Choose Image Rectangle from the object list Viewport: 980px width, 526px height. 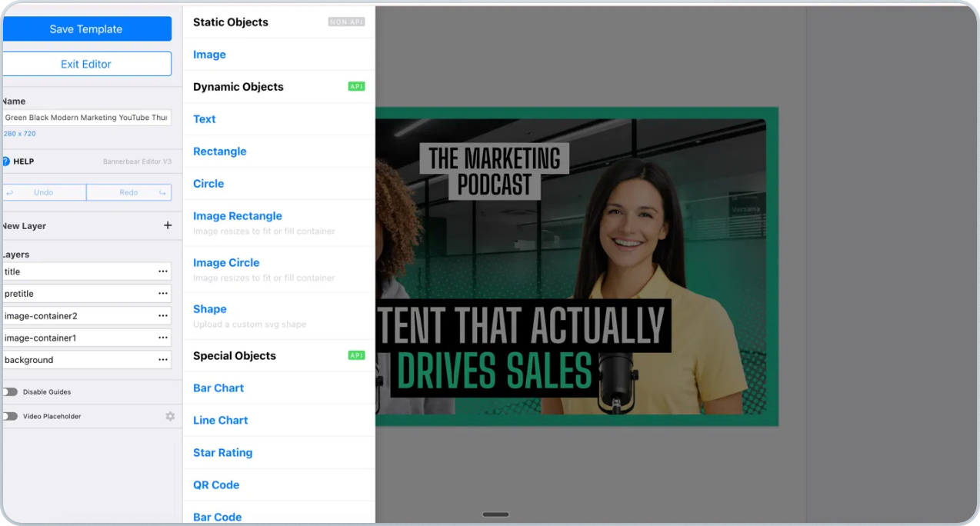pyautogui.click(x=238, y=216)
